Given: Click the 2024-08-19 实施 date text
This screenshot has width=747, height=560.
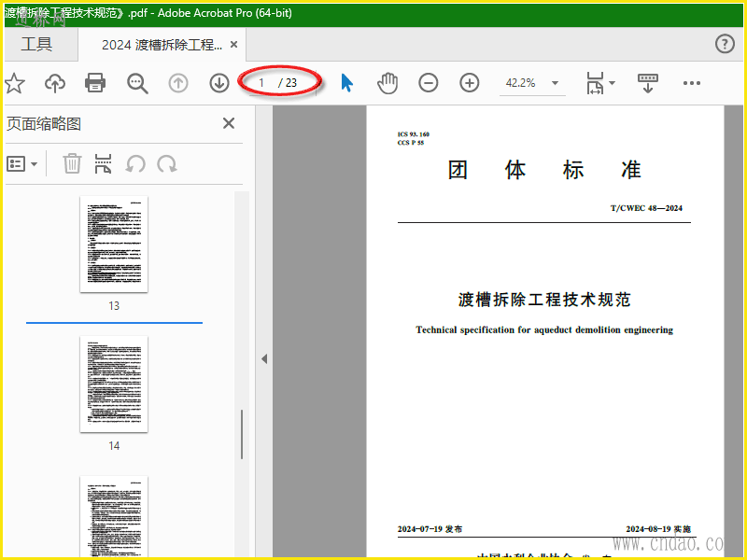Looking at the screenshot, I should (x=658, y=529).
